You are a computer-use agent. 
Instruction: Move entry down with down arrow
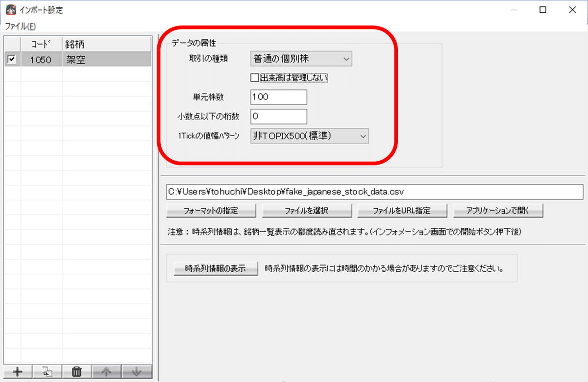pyautogui.click(x=137, y=371)
